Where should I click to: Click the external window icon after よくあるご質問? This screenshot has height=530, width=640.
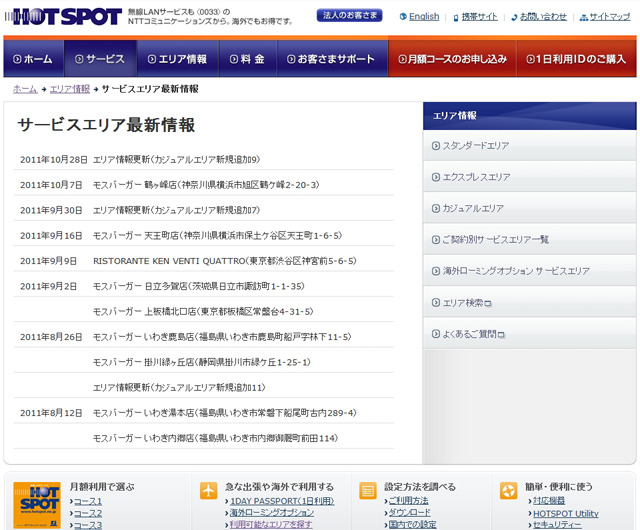pyautogui.click(x=501, y=335)
